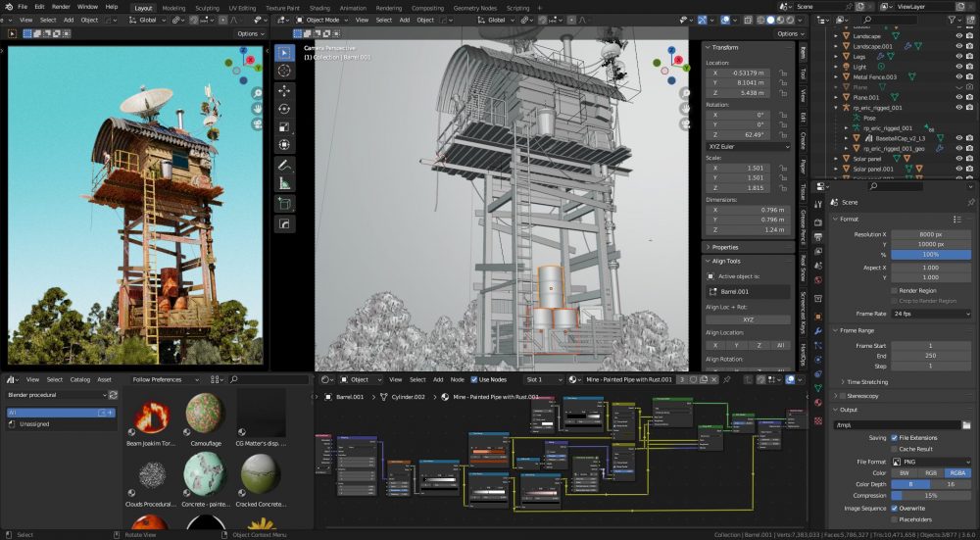Open the World properties tab
The height and width of the screenshot is (540, 980).
pyautogui.click(x=818, y=280)
